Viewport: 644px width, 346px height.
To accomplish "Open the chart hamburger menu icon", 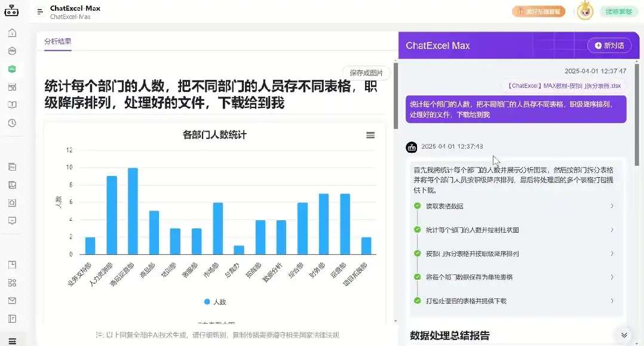I will tap(370, 135).
